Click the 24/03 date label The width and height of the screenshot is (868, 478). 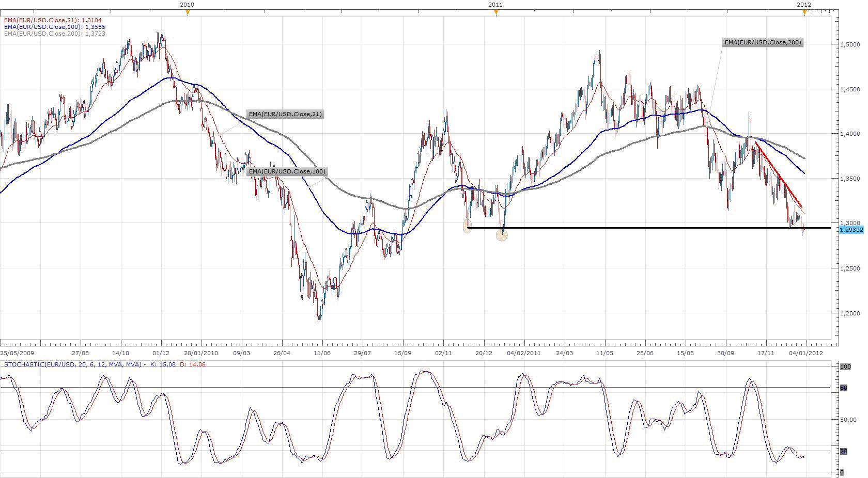click(x=564, y=353)
